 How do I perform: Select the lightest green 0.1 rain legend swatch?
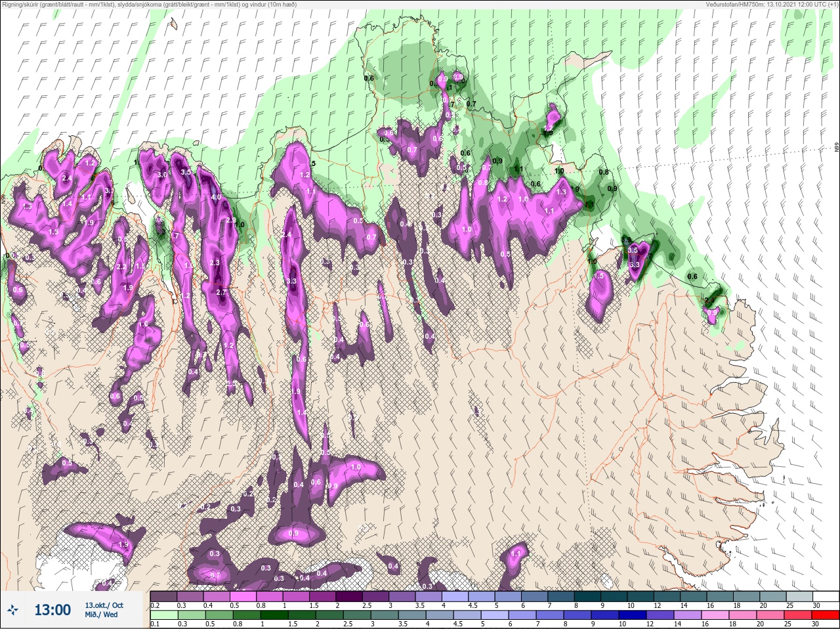(163, 615)
